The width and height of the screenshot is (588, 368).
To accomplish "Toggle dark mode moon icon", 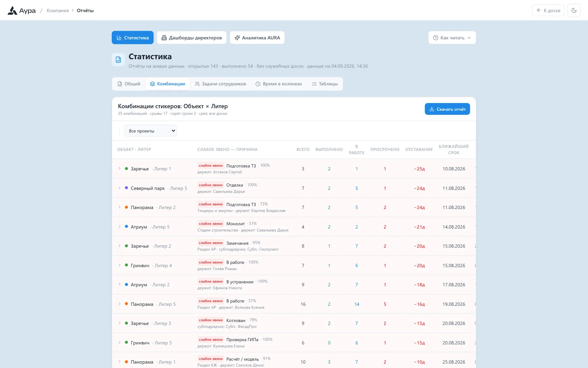I will coord(574,10).
